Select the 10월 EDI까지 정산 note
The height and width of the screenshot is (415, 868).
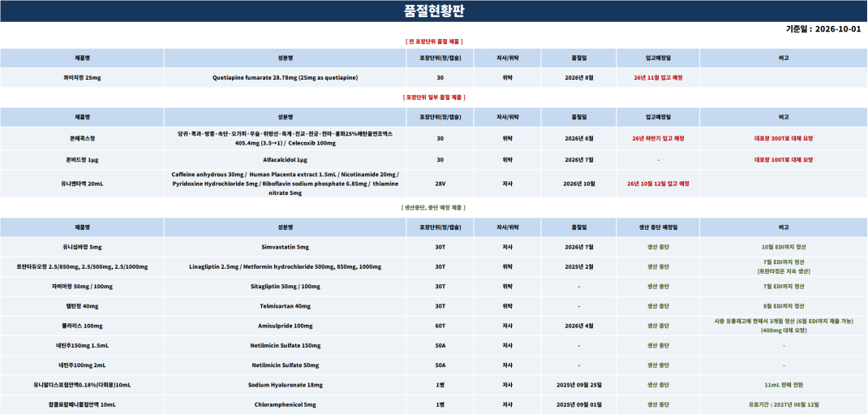(784, 247)
